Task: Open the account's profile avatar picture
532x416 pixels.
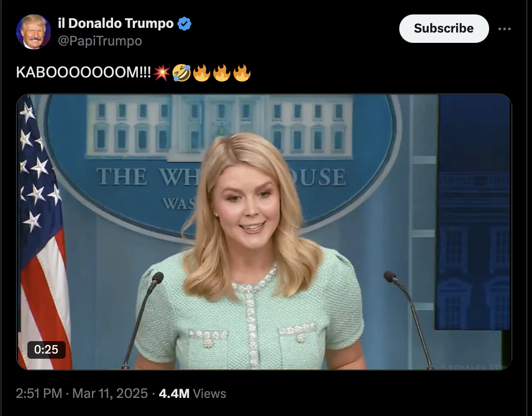Action: click(33, 32)
